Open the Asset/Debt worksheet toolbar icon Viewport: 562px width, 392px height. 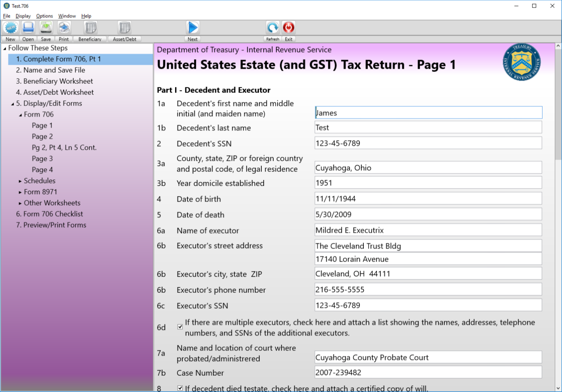125,27
